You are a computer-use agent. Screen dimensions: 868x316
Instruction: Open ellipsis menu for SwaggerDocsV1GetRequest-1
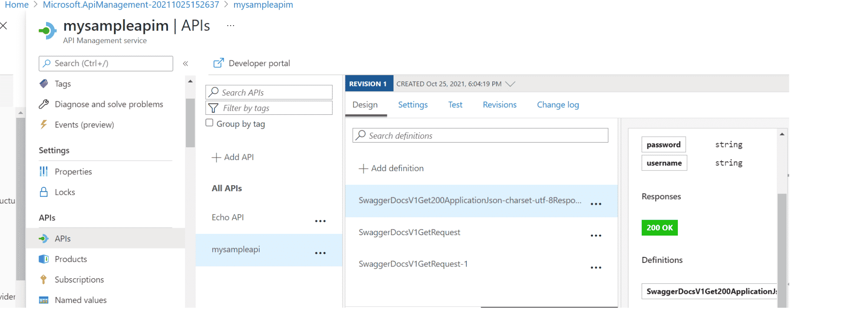[x=596, y=267]
